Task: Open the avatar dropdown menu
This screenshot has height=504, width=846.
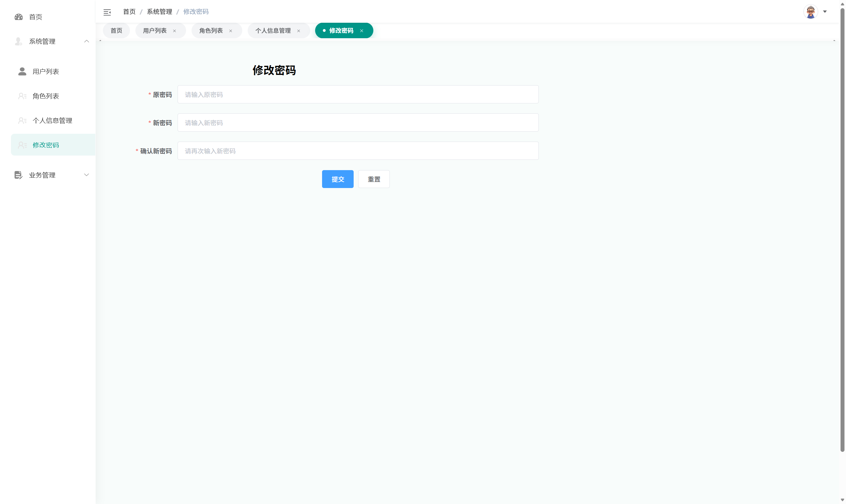Action: pos(825,12)
